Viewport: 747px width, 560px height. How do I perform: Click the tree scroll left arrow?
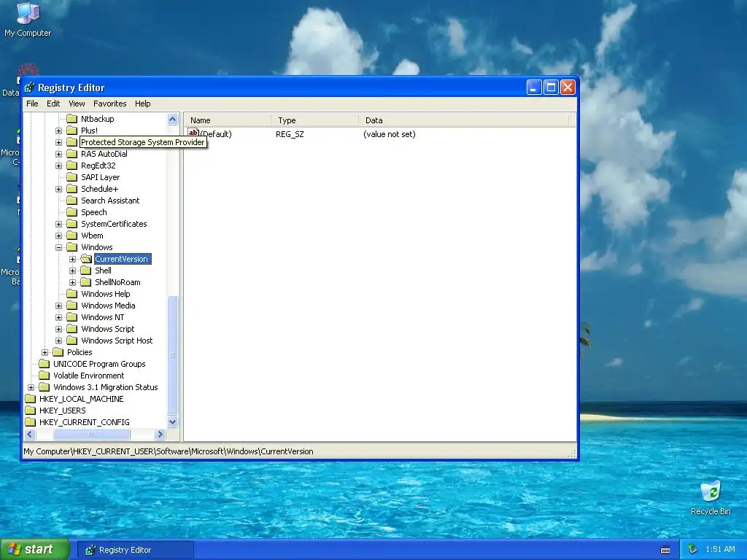pyautogui.click(x=30, y=435)
